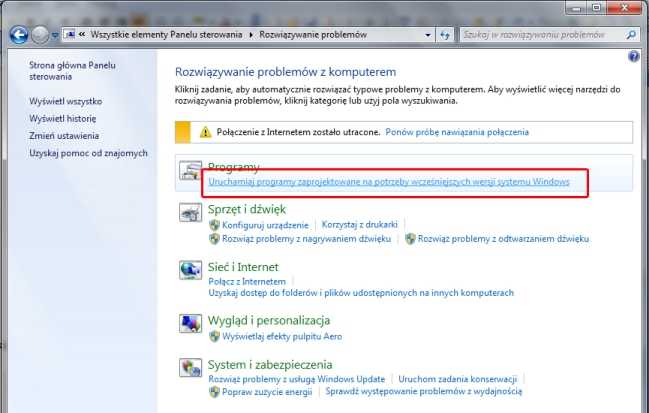Click the Back navigation arrow button

tap(18, 35)
